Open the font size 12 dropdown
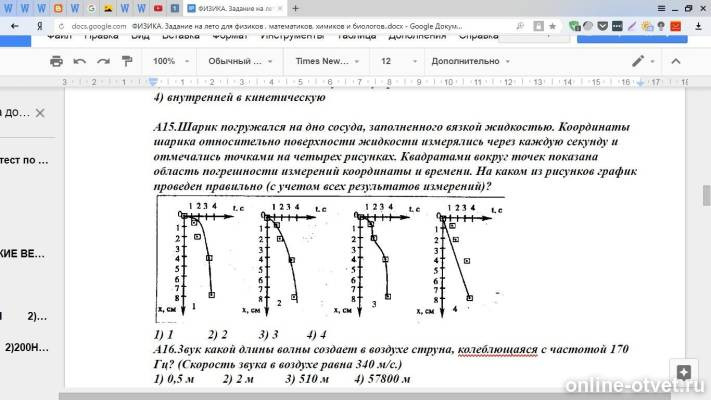711x400 pixels. pyautogui.click(x=398, y=61)
